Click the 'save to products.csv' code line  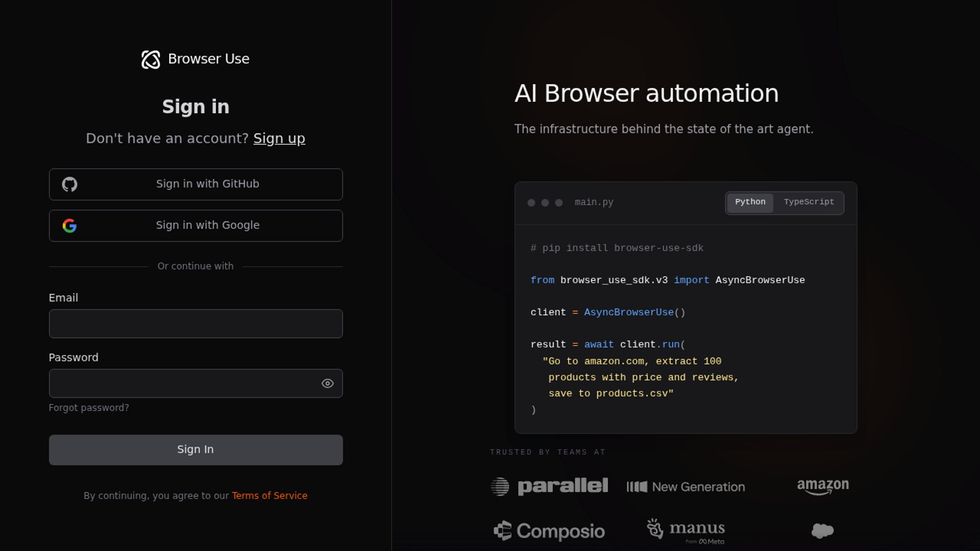click(x=611, y=393)
